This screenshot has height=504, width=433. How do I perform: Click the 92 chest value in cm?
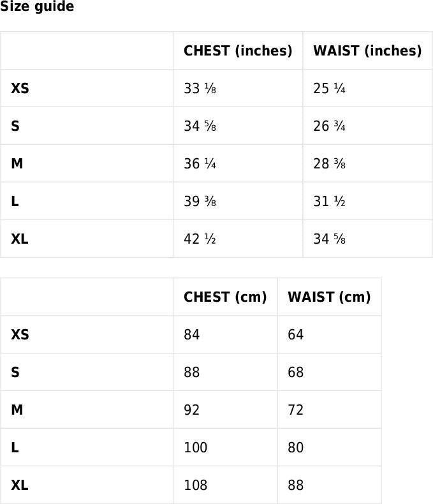192,410
